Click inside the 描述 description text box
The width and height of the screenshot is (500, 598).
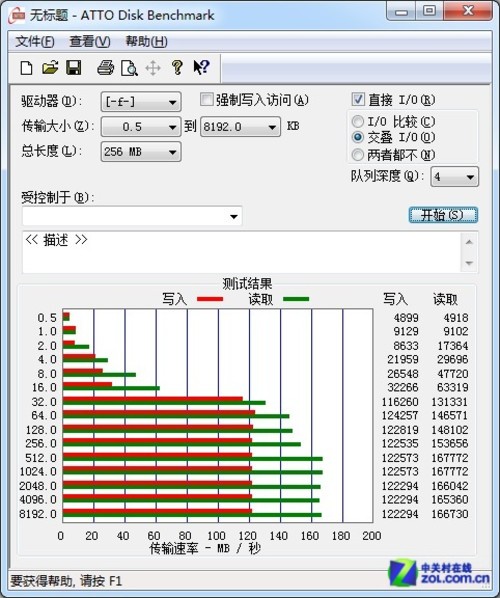(242, 252)
